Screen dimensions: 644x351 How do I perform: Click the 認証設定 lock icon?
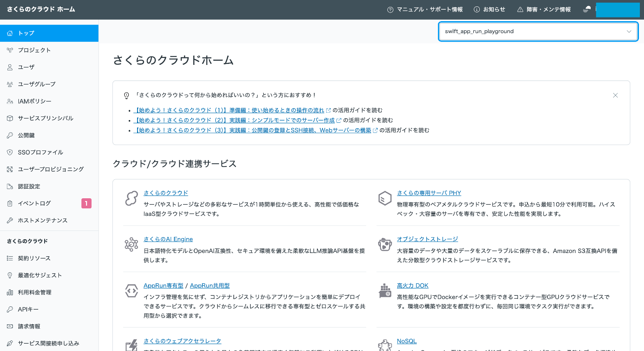coord(10,186)
